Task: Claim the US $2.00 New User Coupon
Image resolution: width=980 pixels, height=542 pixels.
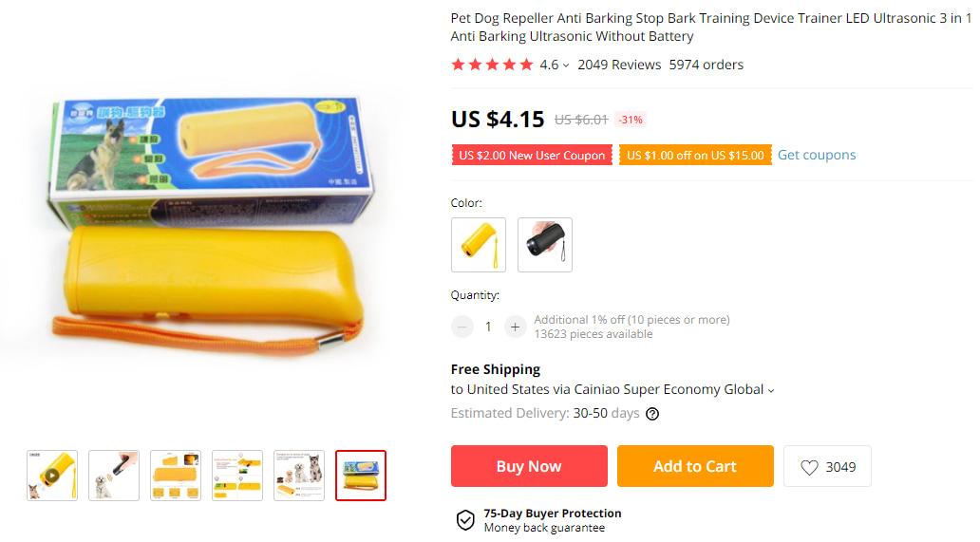Action: 532,155
